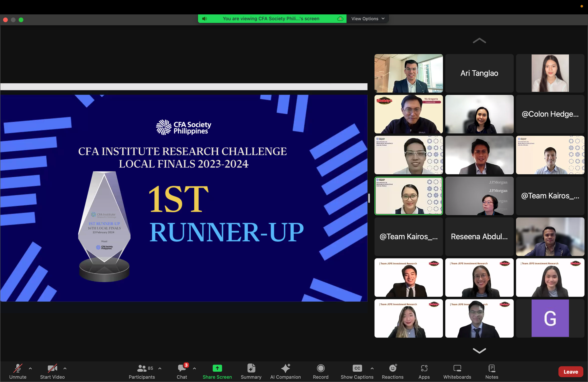Unmute the microphone
Viewport: 588px width, 382px height.
point(18,369)
